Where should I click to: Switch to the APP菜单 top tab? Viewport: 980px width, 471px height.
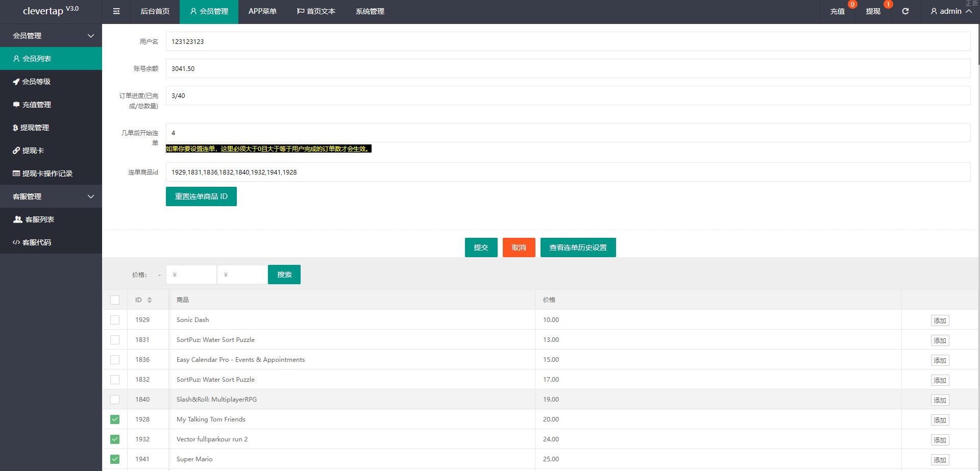point(262,11)
